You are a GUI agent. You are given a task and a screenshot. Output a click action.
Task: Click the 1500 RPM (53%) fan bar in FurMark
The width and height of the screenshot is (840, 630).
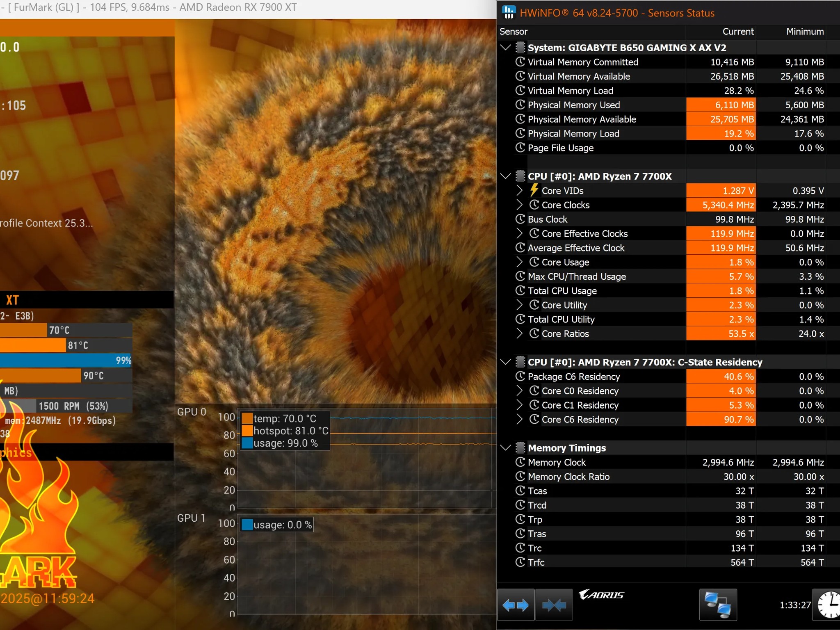click(66, 406)
